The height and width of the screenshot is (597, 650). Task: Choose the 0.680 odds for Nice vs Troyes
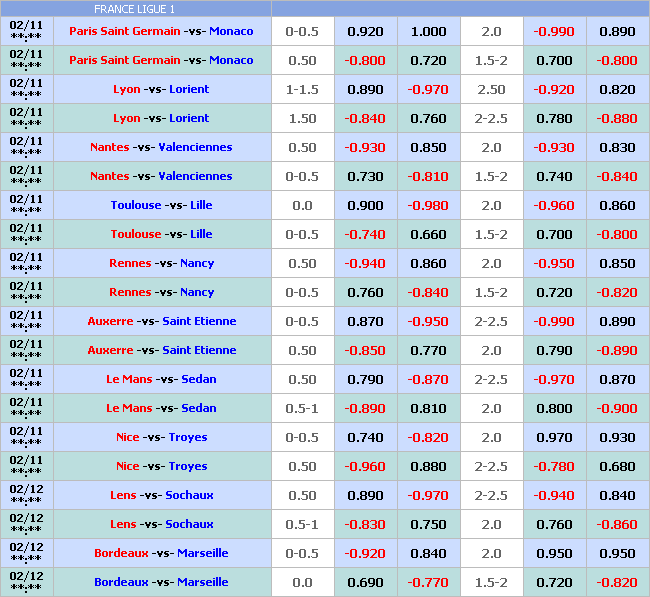point(617,466)
